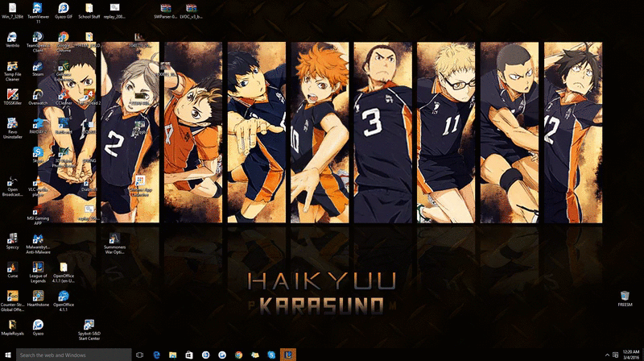Image resolution: width=644 pixels, height=361 pixels.
Task: Select the LVOC_v3 archive file
Action: [191, 11]
